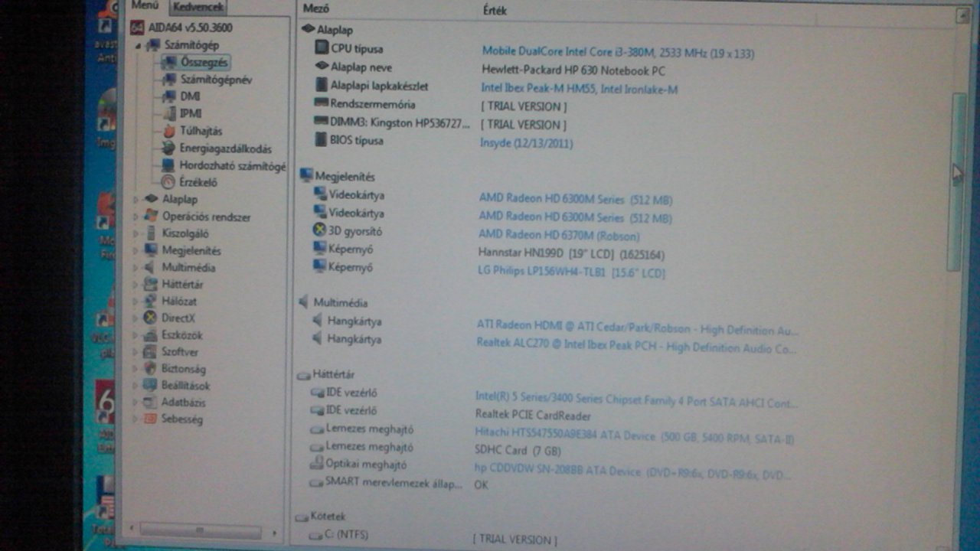Select Realtek PCIE CardReader value

pyautogui.click(x=533, y=416)
